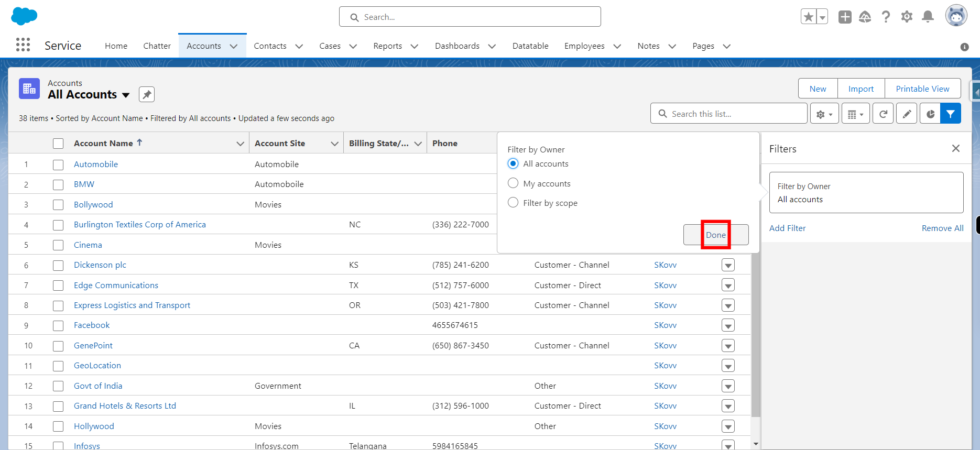Open the Favorites star icon
980x450 pixels.
point(809,17)
